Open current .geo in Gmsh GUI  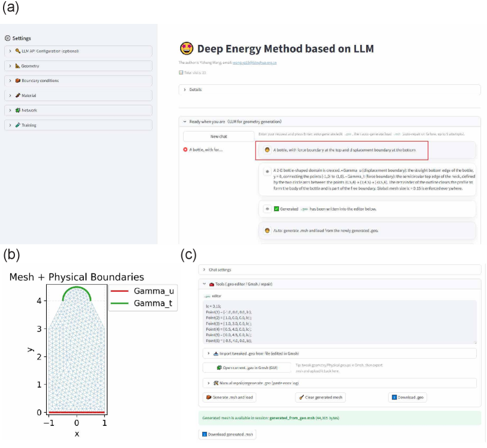(x=247, y=368)
